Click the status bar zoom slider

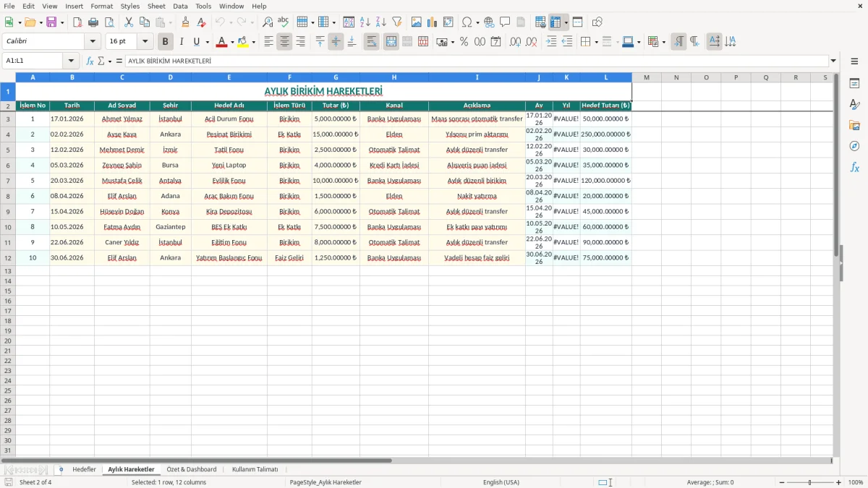809,482
